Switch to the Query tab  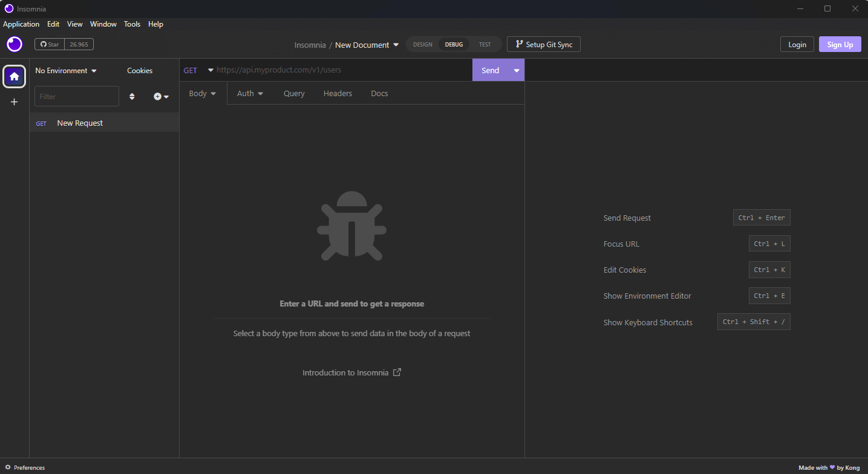tap(294, 94)
